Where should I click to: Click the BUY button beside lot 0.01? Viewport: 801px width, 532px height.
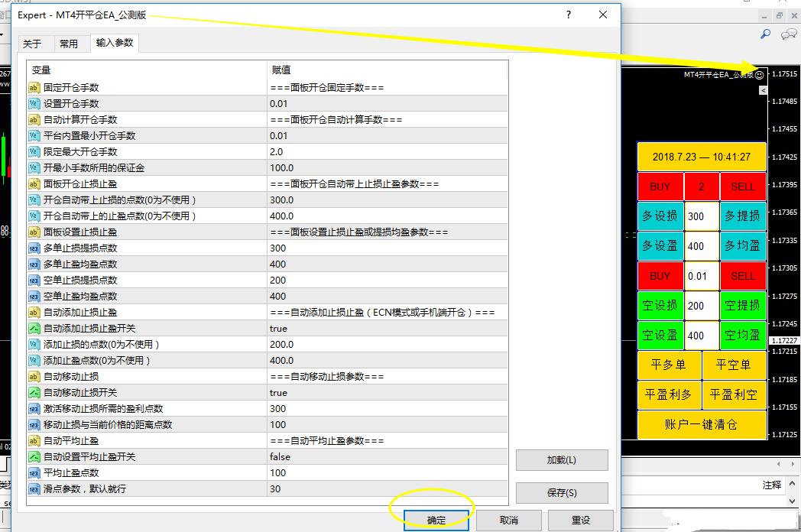point(660,276)
